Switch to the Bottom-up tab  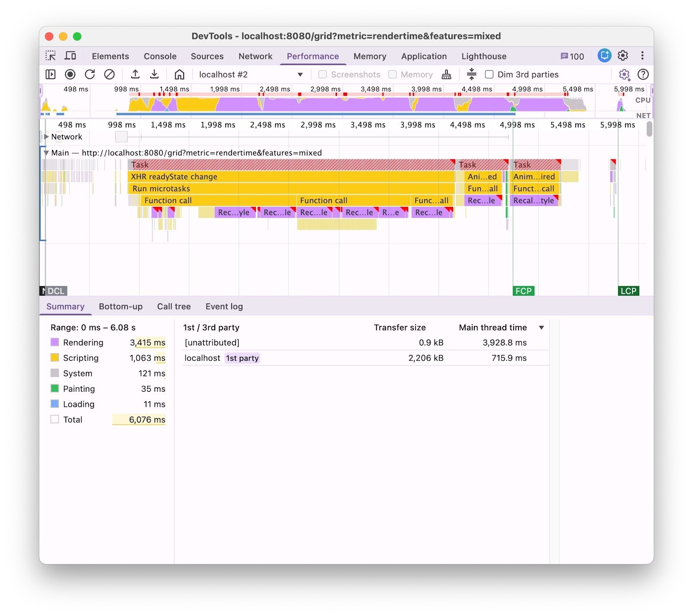[x=120, y=306]
